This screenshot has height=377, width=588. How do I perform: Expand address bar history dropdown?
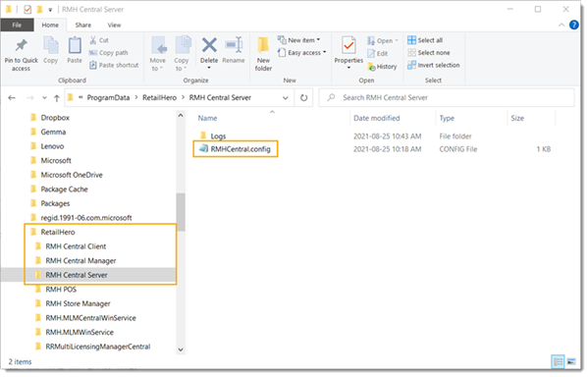coord(286,98)
